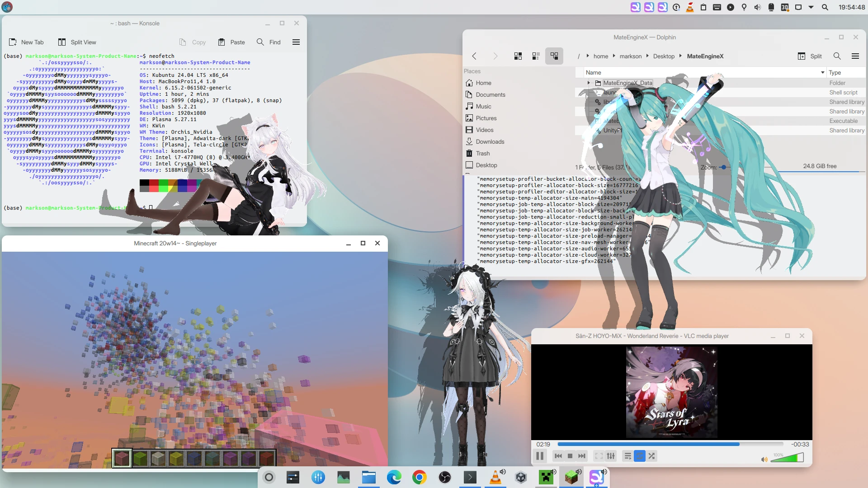
Task: Toggle shuffle mode in VLC
Action: click(x=651, y=456)
